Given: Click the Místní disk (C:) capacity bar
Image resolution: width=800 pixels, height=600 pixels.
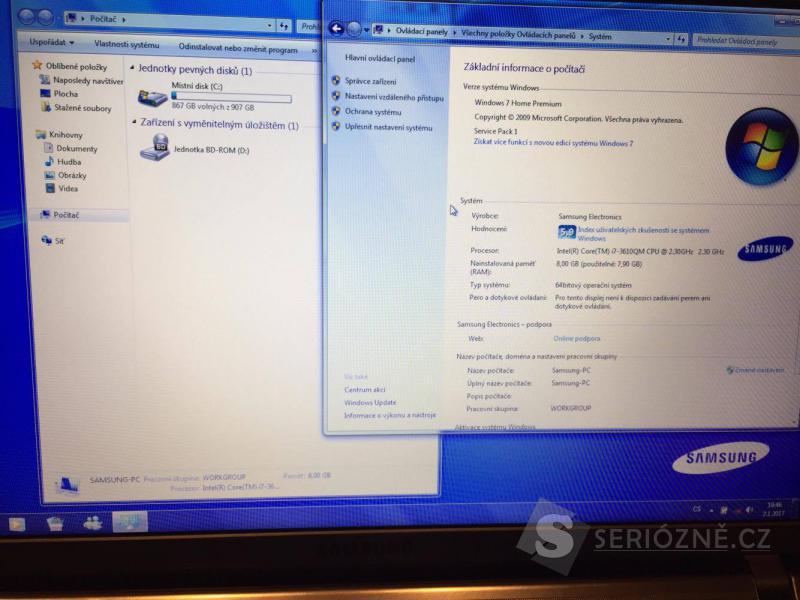Looking at the screenshot, I should pyautogui.click(x=232, y=96).
